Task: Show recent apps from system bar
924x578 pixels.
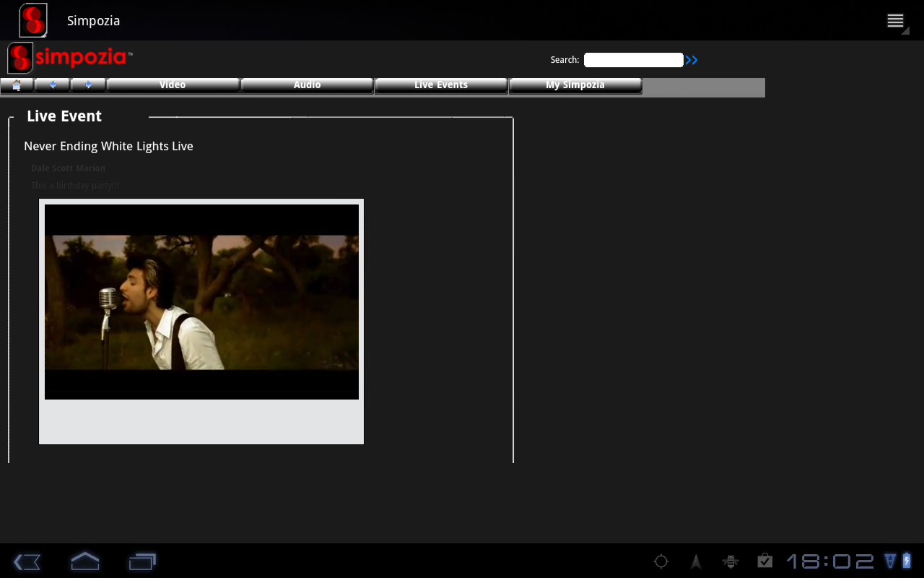Action: tap(142, 561)
